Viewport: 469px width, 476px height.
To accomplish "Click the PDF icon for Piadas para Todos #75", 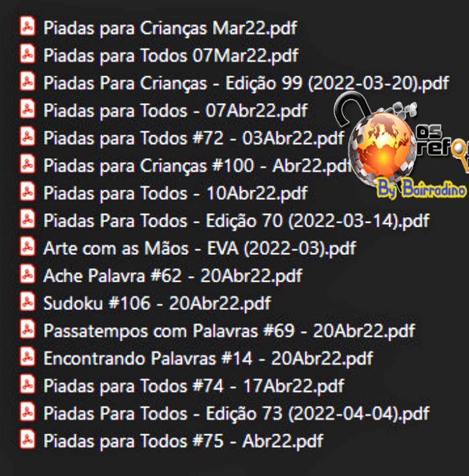I will (27, 439).
